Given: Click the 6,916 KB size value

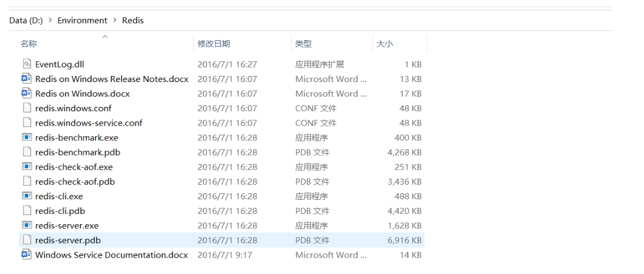Looking at the screenshot, I should tap(405, 241).
